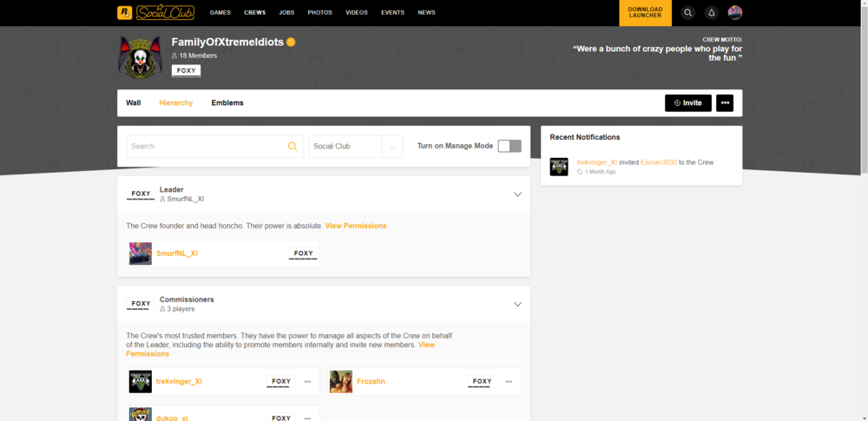Image resolution: width=868 pixels, height=421 pixels.
Task: Click into the member Search field
Action: [x=207, y=147]
